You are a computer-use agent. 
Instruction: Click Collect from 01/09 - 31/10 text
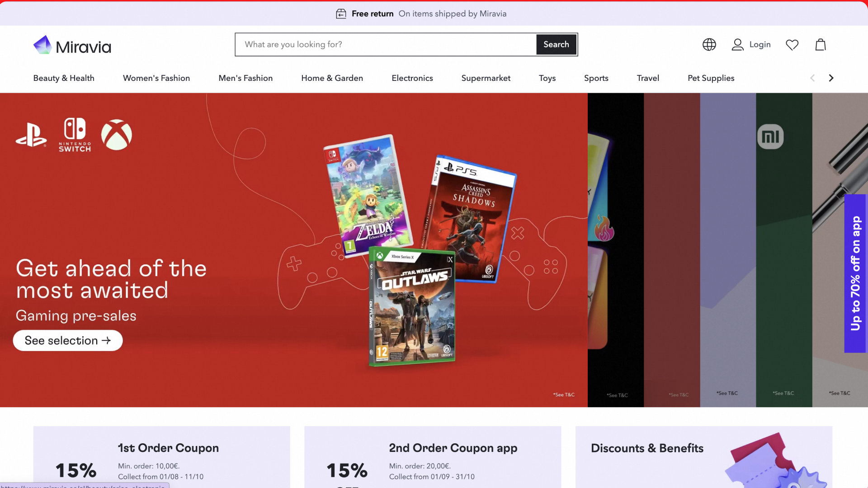click(x=432, y=477)
